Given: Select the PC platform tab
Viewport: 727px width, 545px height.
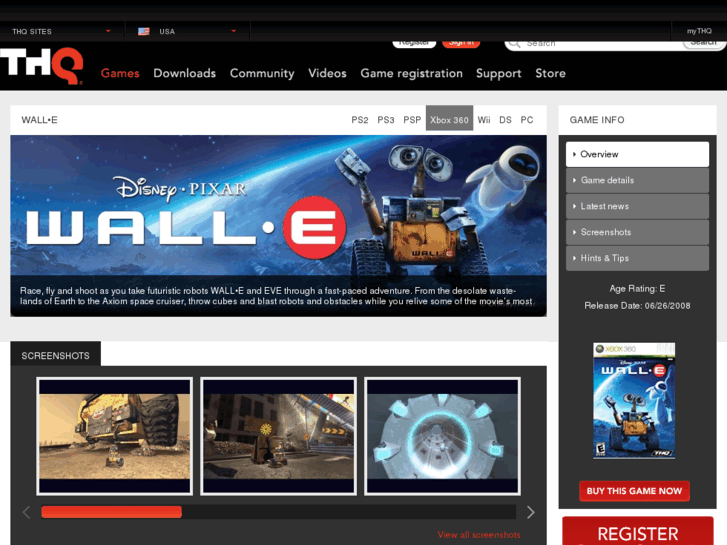Looking at the screenshot, I should (527, 120).
